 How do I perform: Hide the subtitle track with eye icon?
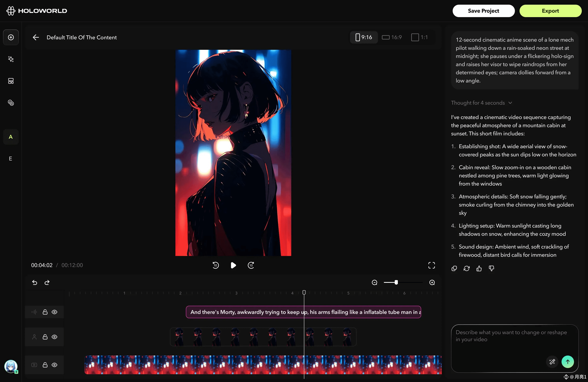[x=54, y=312]
